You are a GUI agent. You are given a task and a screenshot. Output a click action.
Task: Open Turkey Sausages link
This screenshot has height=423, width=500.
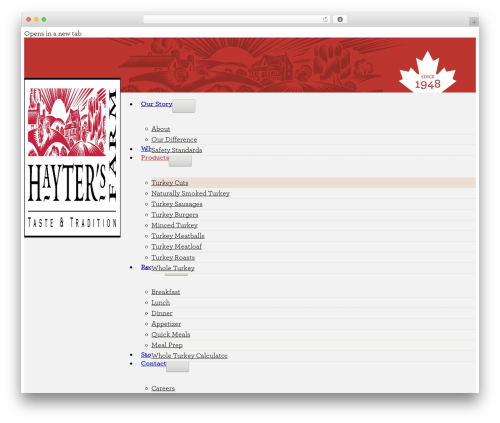177,204
